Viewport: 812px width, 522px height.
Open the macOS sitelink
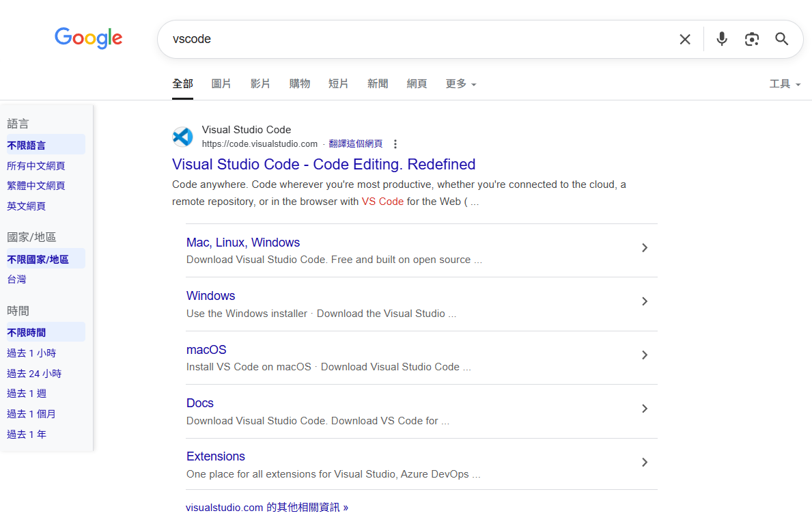(x=206, y=350)
